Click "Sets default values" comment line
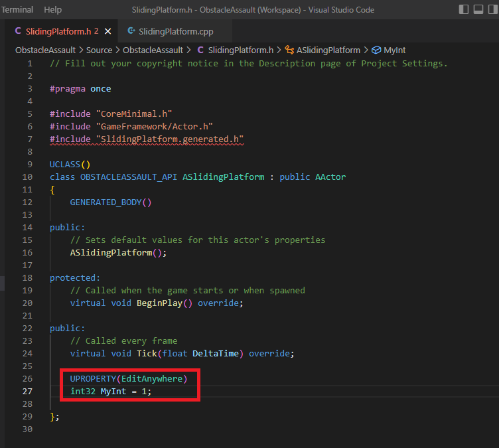Viewport: 499px width, 448px height. (x=198, y=240)
